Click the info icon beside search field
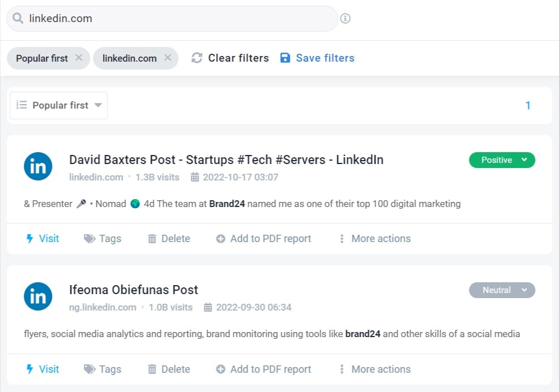The width and height of the screenshot is (559, 392). tap(345, 19)
